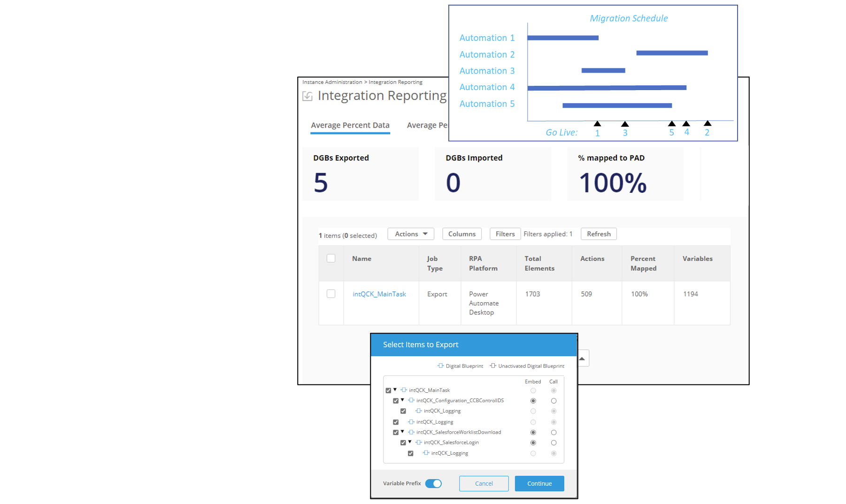Select Call option for intQCK_SalesforceLogin
This screenshot has height=504, width=846.
point(554,443)
